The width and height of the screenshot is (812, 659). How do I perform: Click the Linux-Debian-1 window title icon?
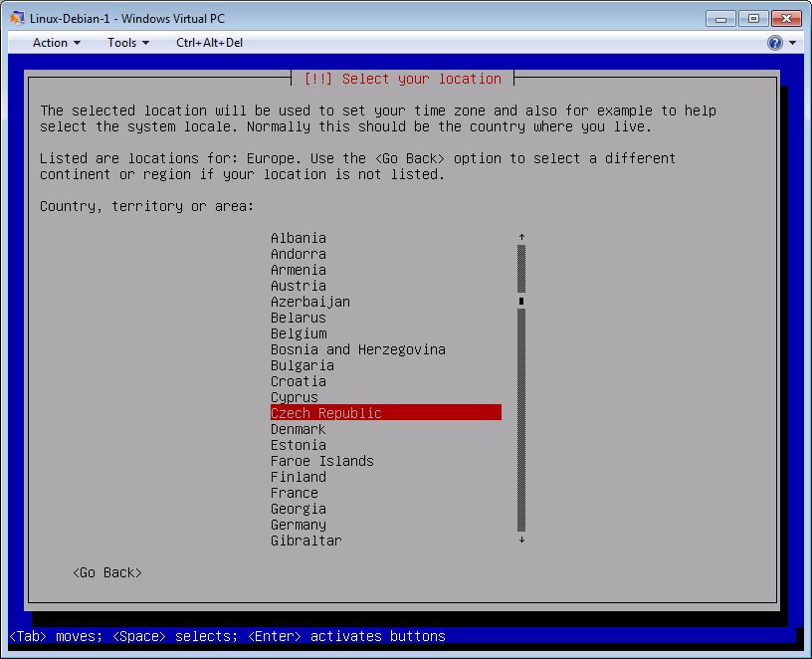[17, 18]
